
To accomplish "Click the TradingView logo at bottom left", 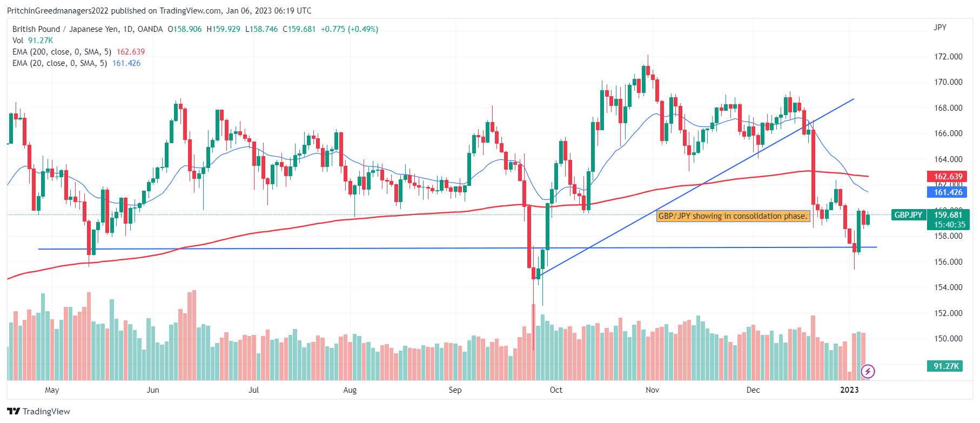I will pos(14,412).
